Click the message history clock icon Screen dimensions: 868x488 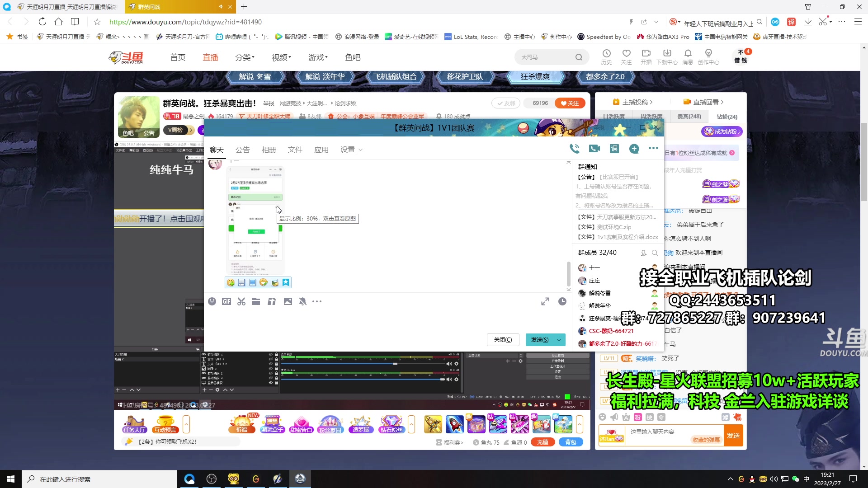click(x=562, y=301)
